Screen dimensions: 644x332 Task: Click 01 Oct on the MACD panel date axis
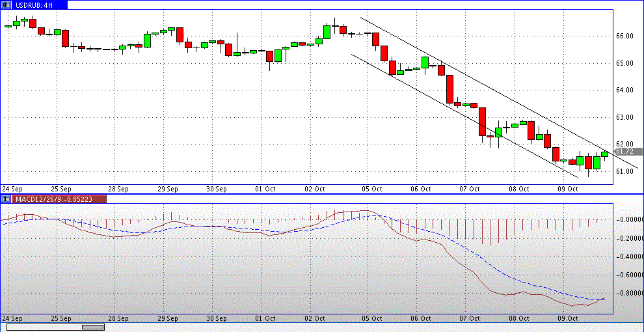(x=265, y=318)
